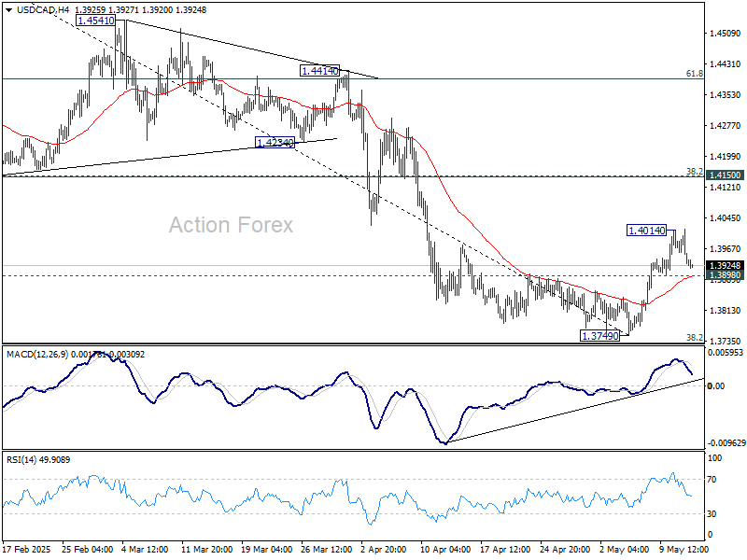Click the 10 Apr 04:00 time label
The image size is (747, 560).
coord(446,550)
